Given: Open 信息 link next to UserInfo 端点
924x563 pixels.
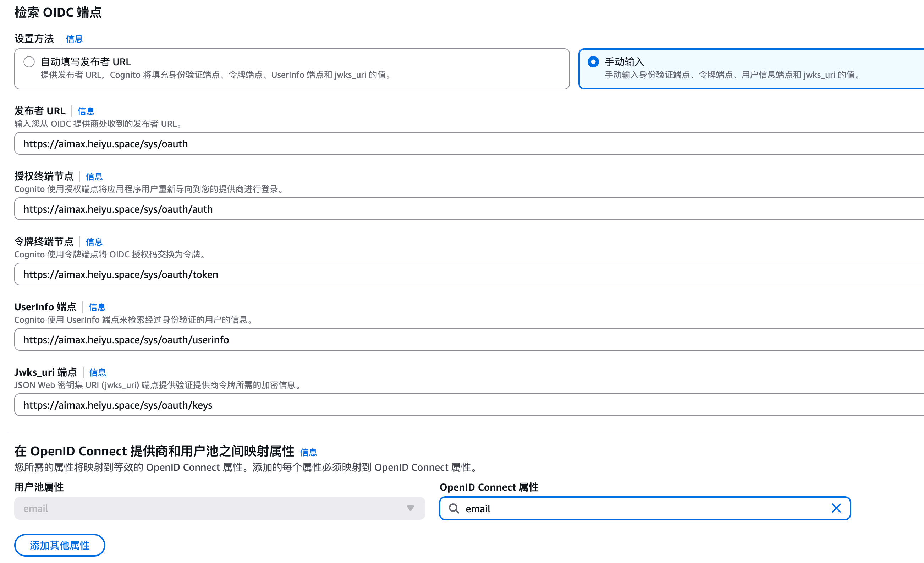Looking at the screenshot, I should coord(97,307).
